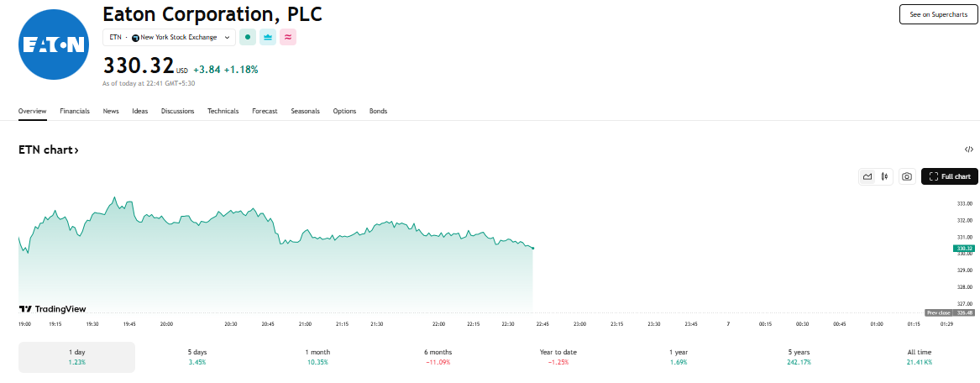Click the 20:45 time axis label
980x383 pixels.
(x=268, y=324)
